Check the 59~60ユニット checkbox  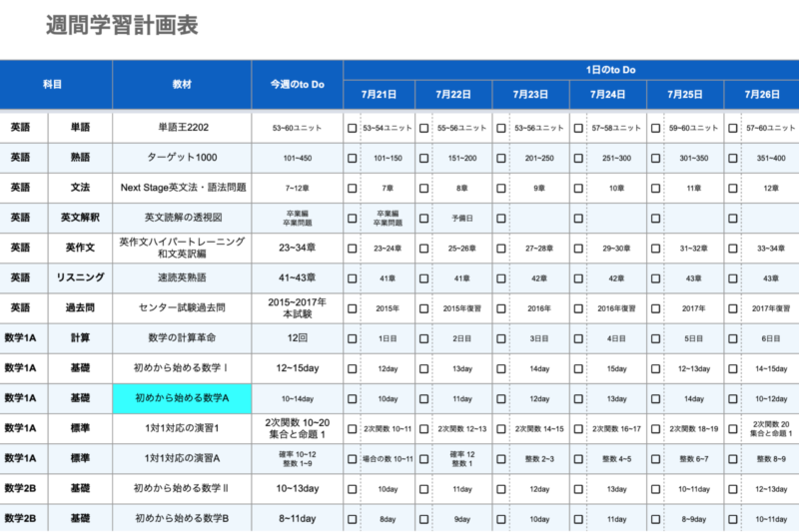[x=656, y=129]
